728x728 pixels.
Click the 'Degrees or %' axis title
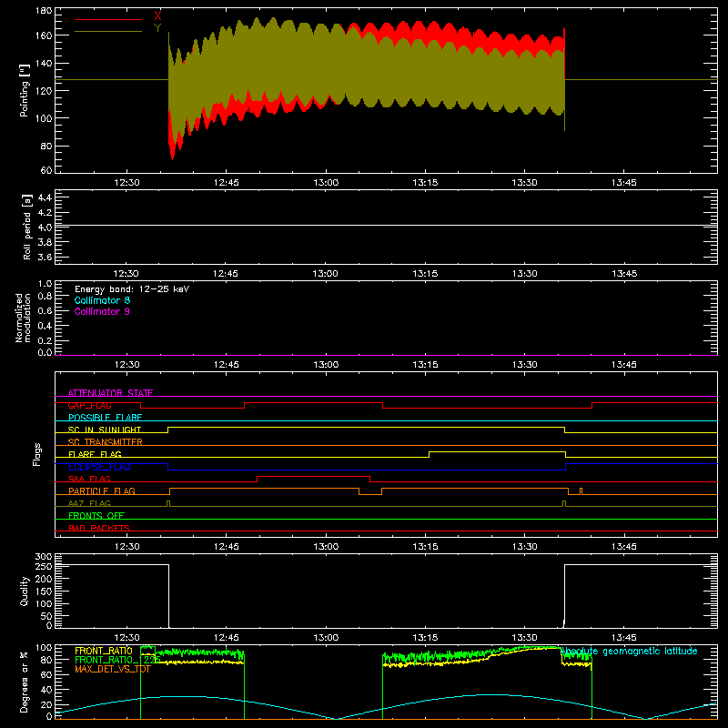[25, 682]
